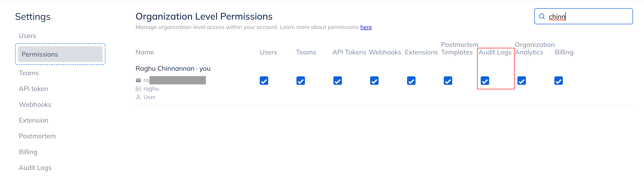Uncheck the Users permission checkbox
The width and height of the screenshot is (644, 189).
tap(264, 81)
